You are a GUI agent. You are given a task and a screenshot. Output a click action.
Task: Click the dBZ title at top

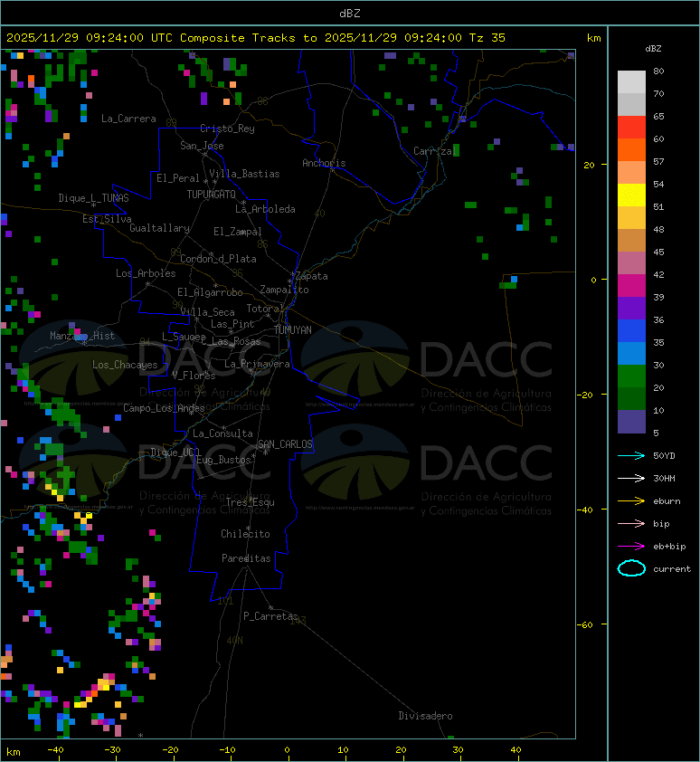click(x=350, y=14)
